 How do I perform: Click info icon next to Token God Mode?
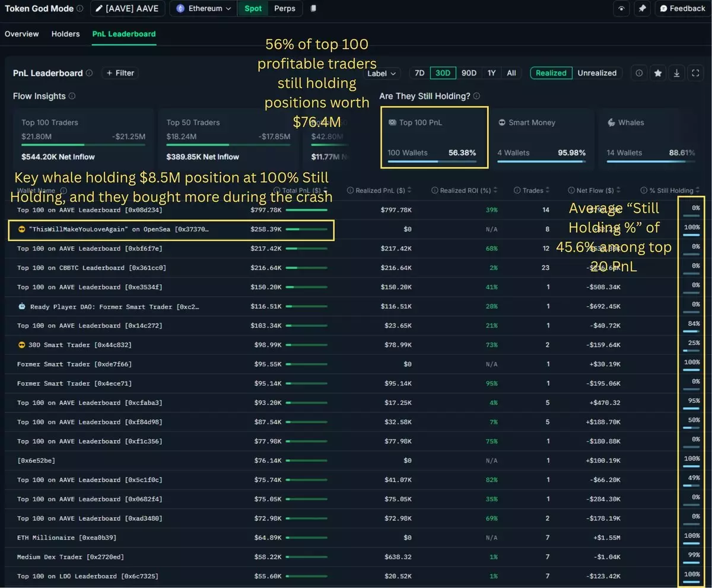[80, 8]
